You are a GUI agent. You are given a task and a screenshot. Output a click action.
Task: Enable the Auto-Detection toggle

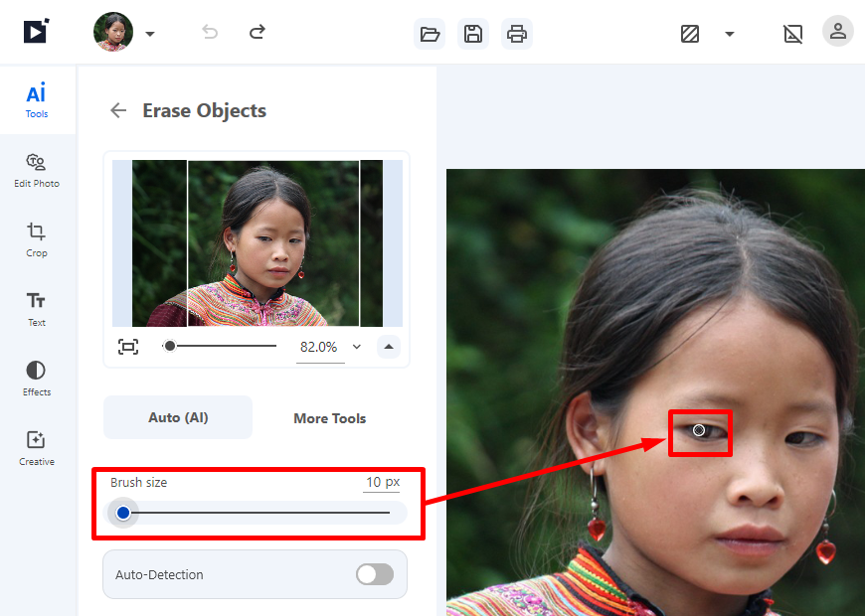[375, 574]
